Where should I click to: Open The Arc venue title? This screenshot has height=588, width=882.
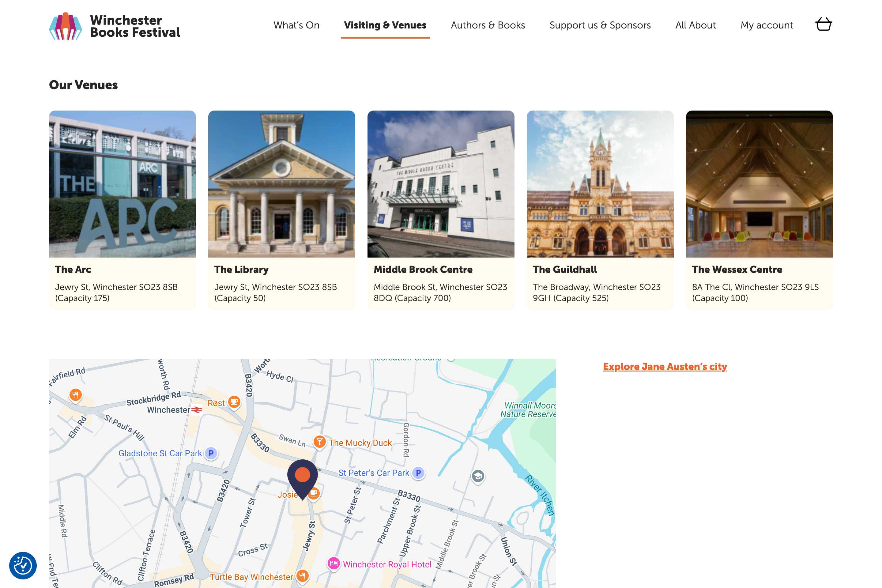73,269
